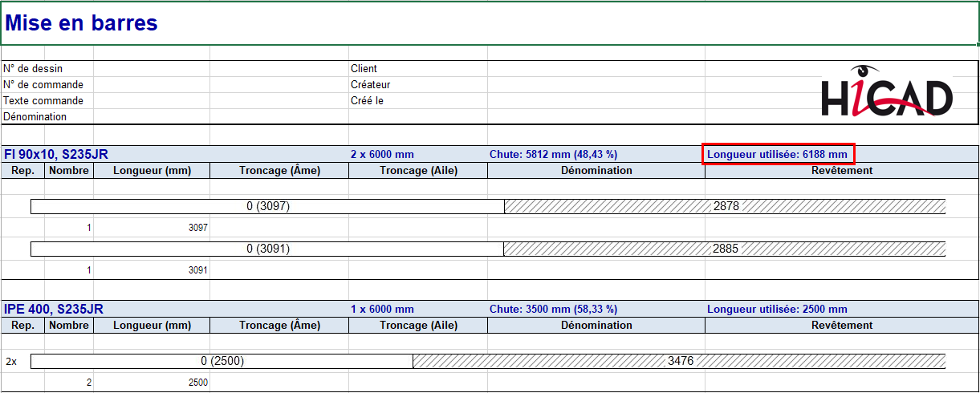Viewport: 980px width, 393px height.
Task: Select "Chute: 5812 mm (48,43 %)" text
Action: 553,154
